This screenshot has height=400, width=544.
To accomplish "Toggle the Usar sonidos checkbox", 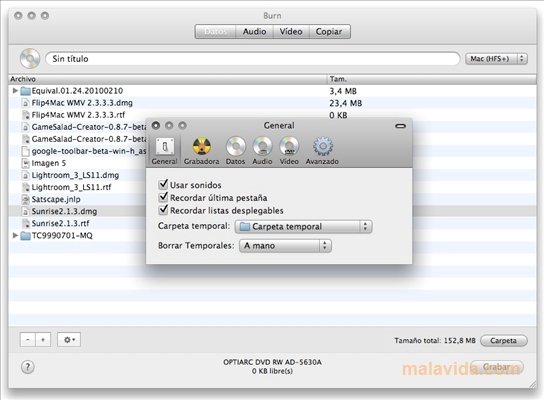I will point(163,184).
